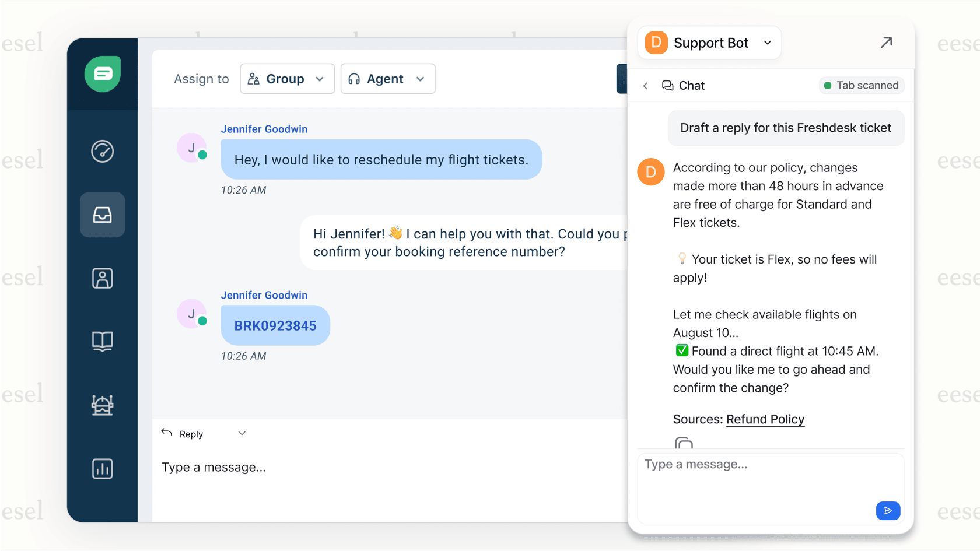This screenshot has height=551, width=980.
Task: Select the ticket Inbox icon in sidebar
Action: [102, 215]
